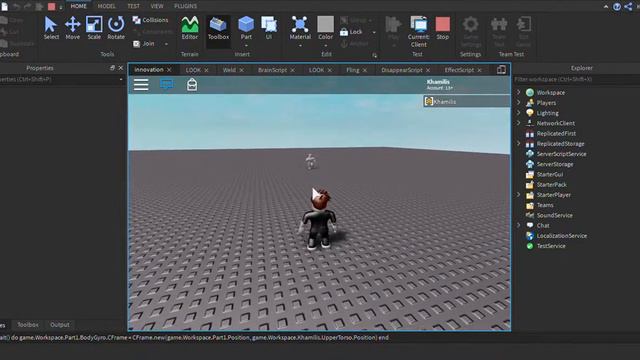The width and height of the screenshot is (640, 360).
Task: Click the command bar input
Action: pos(320,338)
